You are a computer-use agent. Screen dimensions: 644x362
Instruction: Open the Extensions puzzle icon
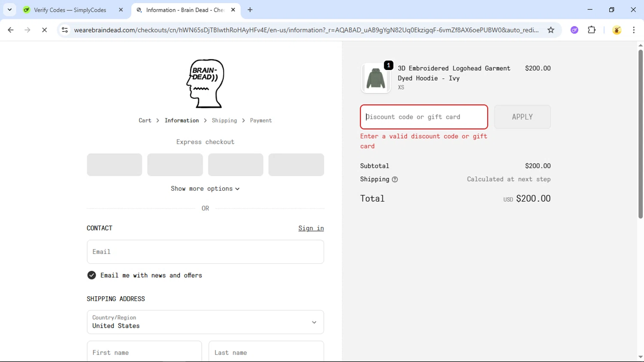pyautogui.click(x=592, y=30)
